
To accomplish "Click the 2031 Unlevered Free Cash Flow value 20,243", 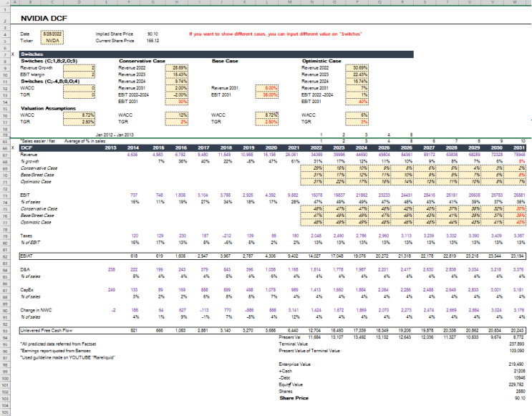I will (518, 331).
